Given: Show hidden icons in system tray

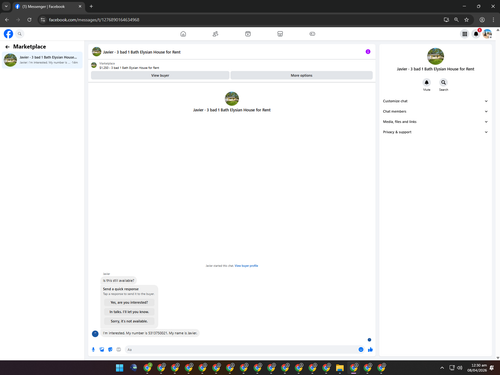Looking at the screenshot, I should pyautogui.click(x=442, y=368).
